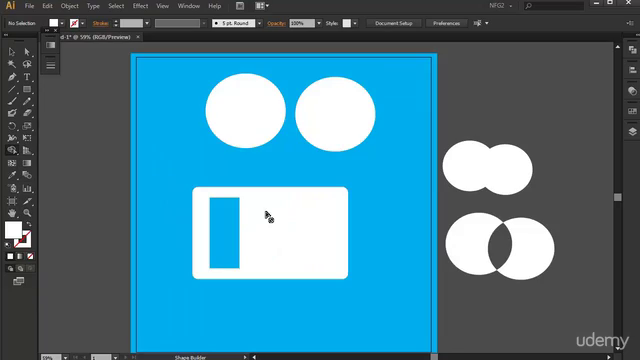Change the screen mode

[x=18, y=281]
